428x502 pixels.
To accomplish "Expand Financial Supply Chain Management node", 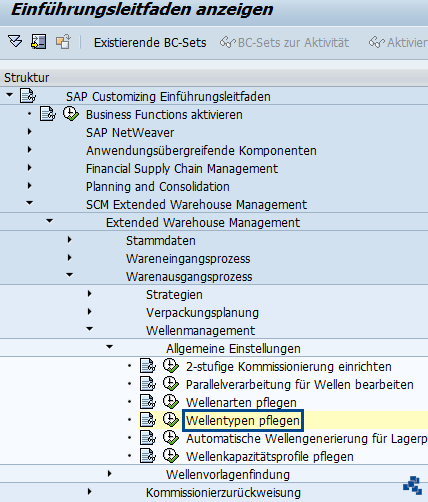I will pos(30,168).
